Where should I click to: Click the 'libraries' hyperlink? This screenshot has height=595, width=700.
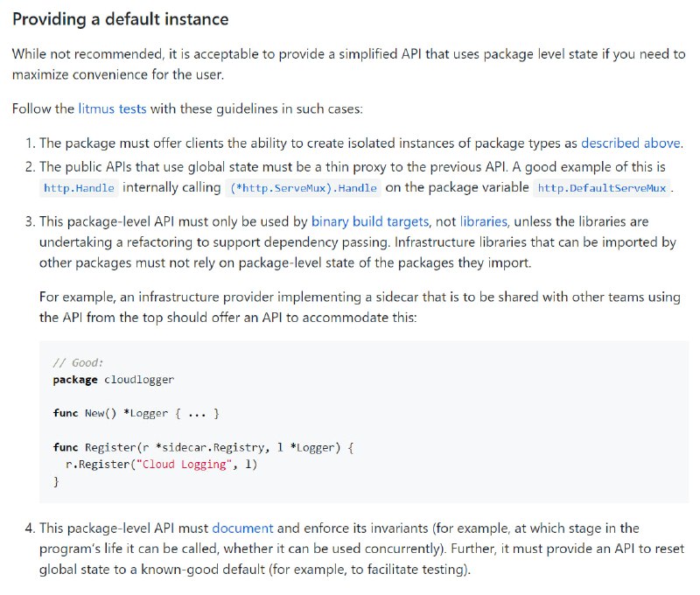(x=484, y=222)
